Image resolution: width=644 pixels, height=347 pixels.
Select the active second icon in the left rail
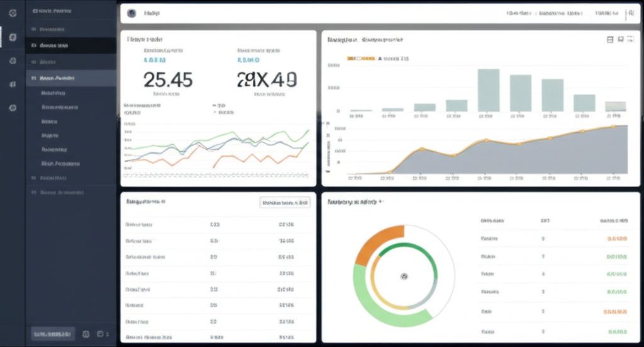(x=13, y=37)
